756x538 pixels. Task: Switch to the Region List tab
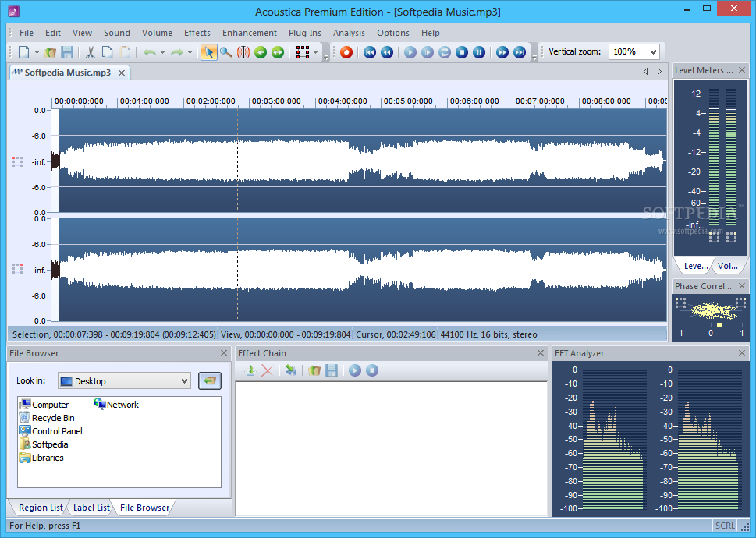(x=41, y=508)
